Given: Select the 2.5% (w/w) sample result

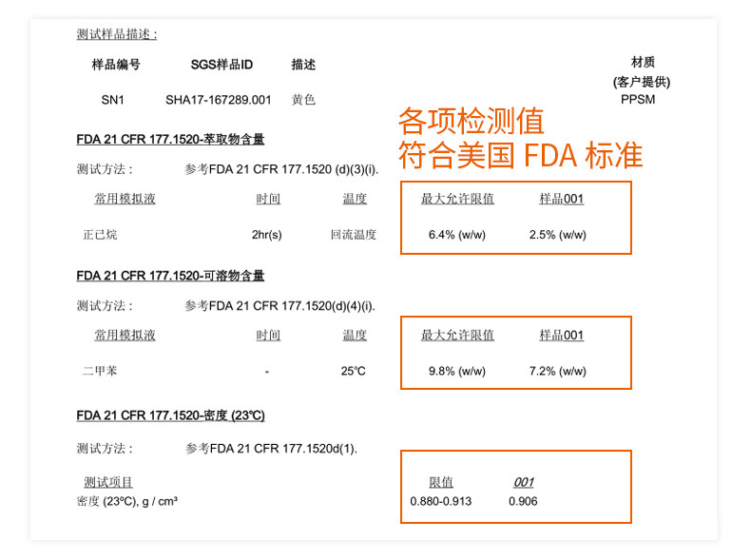Looking at the screenshot, I should pyautogui.click(x=557, y=235).
